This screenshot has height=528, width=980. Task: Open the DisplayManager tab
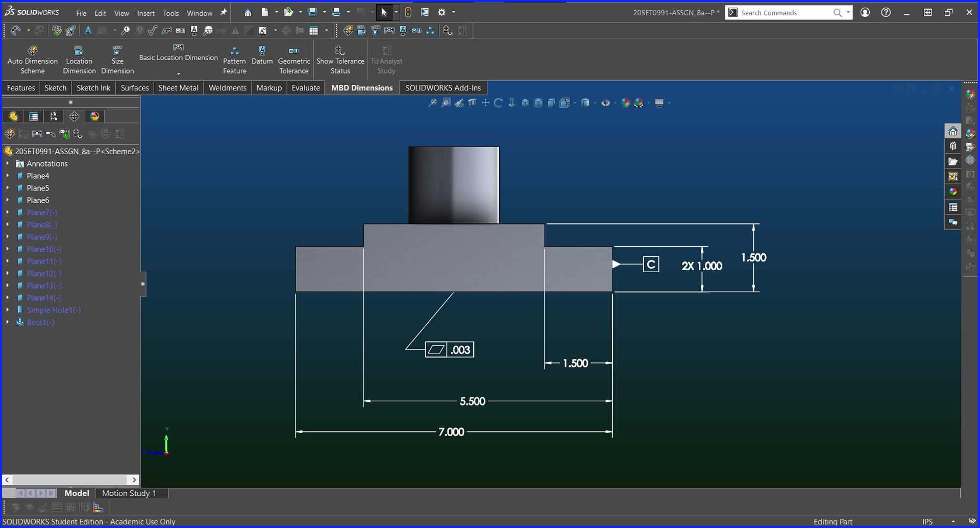pos(94,116)
